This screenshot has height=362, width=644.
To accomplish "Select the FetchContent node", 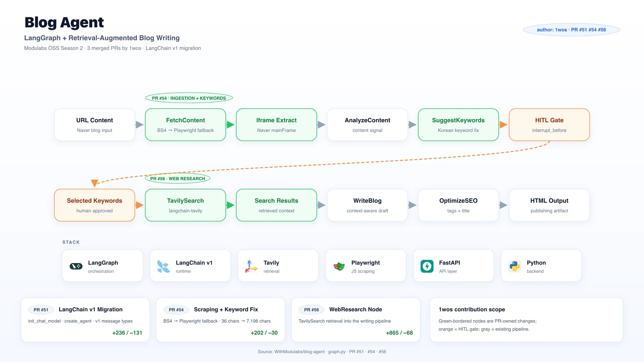I will coord(186,125).
